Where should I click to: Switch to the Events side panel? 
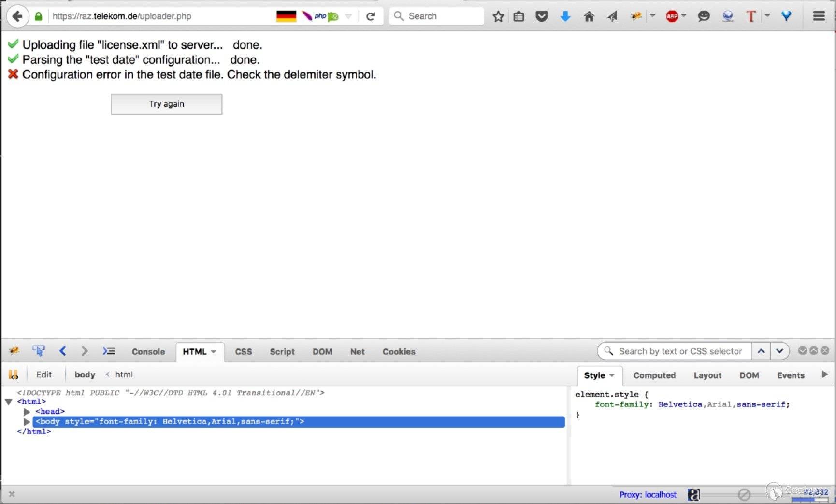click(791, 375)
